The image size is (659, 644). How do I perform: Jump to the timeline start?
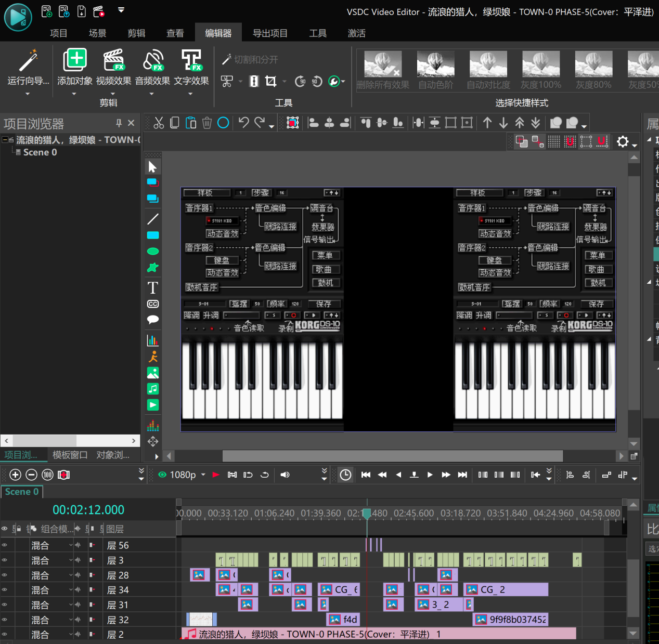pyautogui.click(x=366, y=475)
